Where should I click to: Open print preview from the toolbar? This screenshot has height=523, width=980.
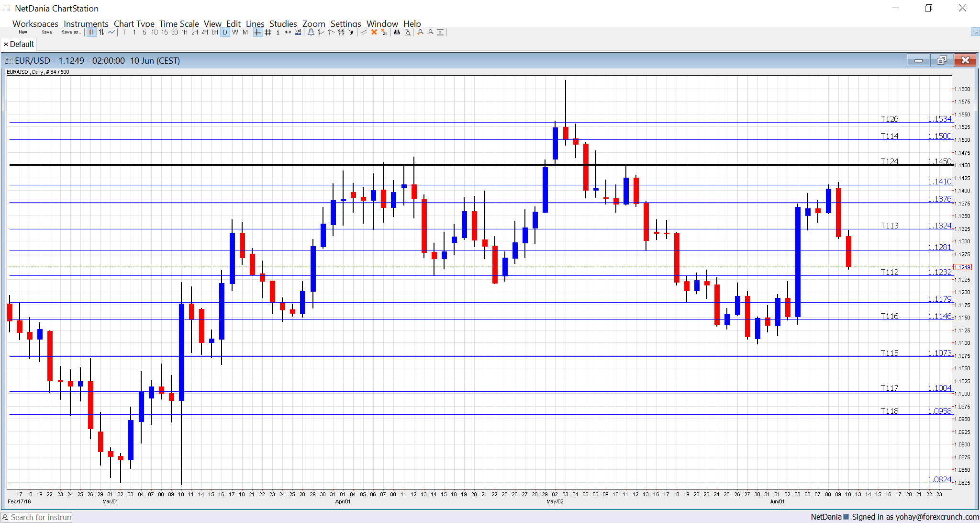[407, 32]
